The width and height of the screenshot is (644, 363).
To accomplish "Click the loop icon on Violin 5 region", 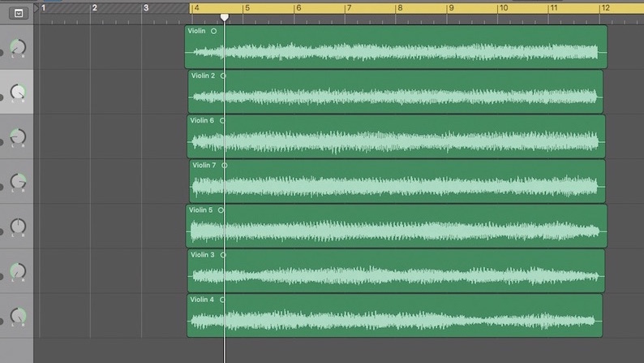I will point(221,210).
